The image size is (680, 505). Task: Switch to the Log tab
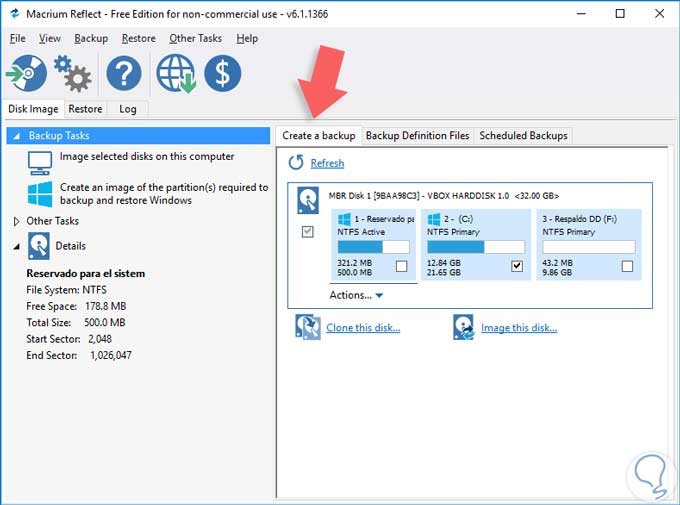point(128,109)
